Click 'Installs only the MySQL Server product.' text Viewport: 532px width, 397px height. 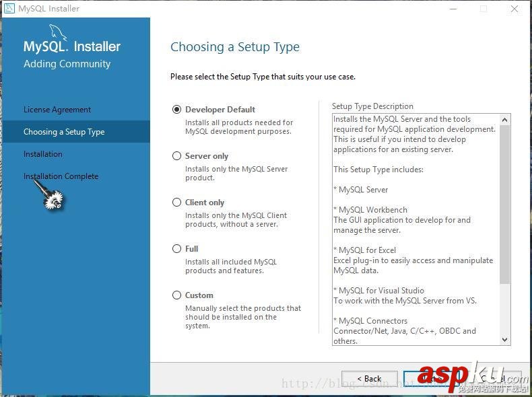click(x=236, y=173)
